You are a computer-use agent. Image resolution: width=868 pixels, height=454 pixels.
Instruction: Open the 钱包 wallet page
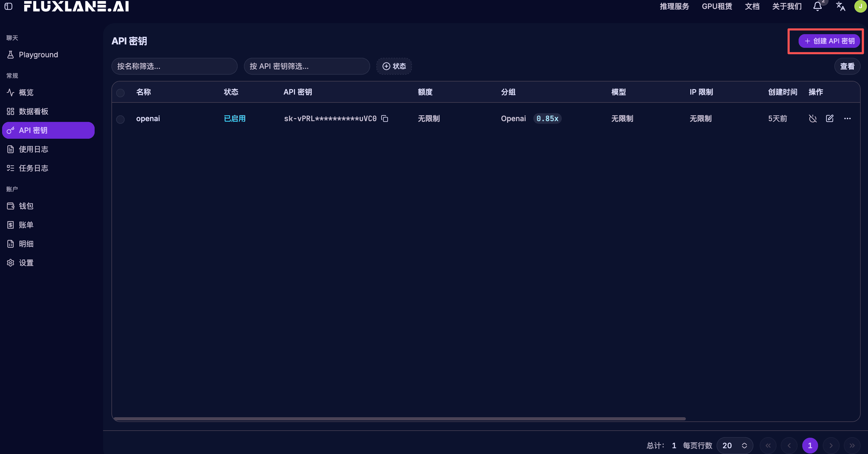(48, 206)
